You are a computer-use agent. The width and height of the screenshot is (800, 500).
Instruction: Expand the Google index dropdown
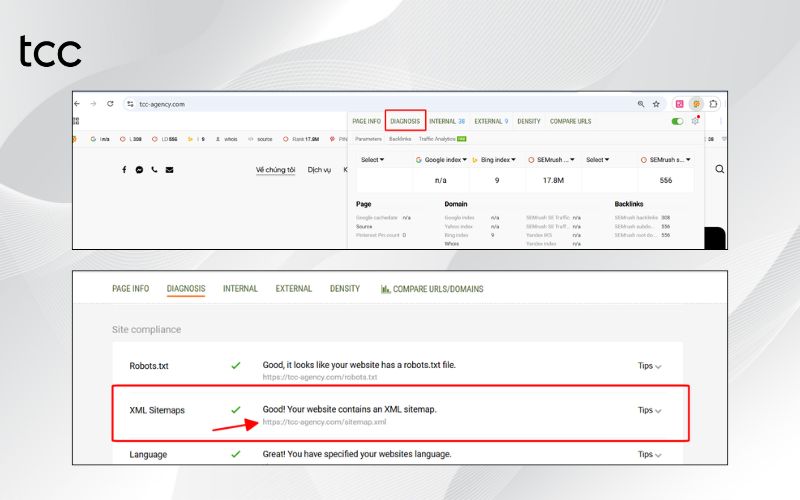coord(441,160)
